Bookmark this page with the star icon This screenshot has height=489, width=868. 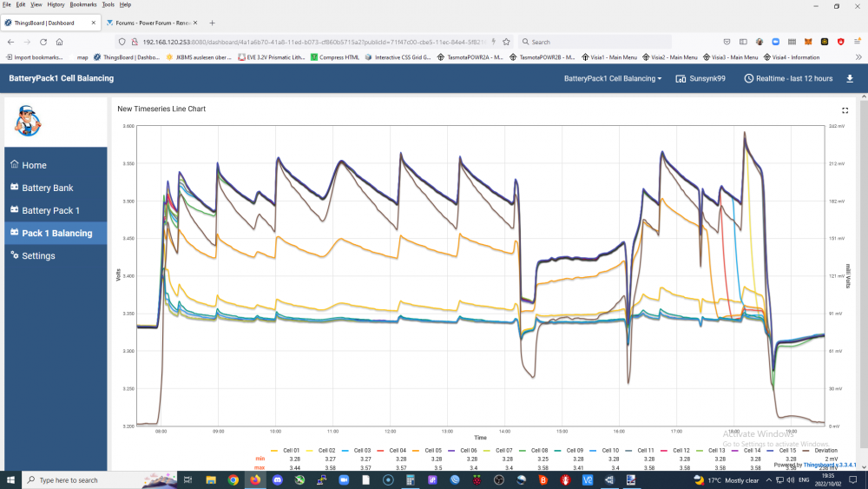(x=506, y=42)
